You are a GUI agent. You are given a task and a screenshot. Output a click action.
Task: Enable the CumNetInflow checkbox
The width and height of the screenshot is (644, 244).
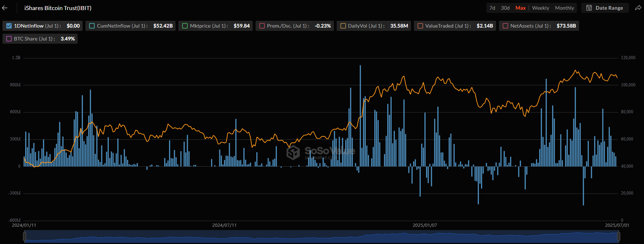tap(92, 26)
